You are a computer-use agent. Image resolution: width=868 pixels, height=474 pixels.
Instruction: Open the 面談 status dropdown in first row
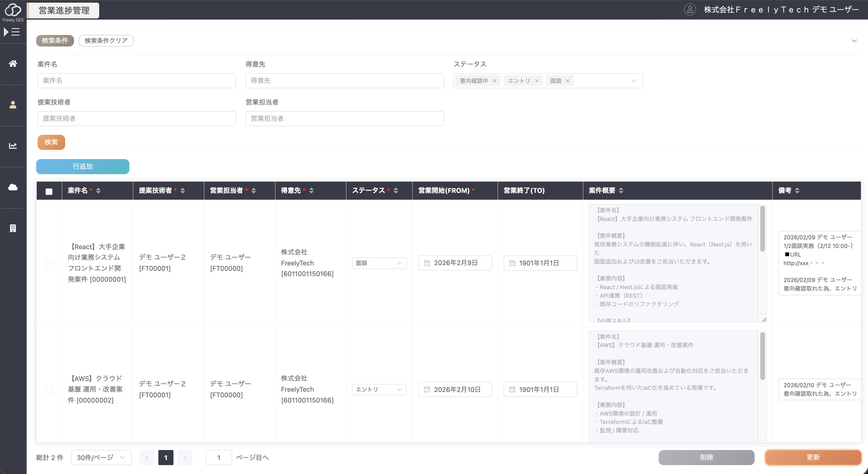[x=379, y=263]
